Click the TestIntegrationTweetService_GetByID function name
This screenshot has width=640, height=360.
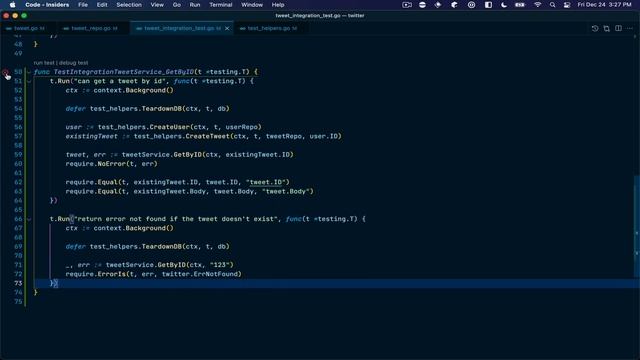click(x=124, y=72)
